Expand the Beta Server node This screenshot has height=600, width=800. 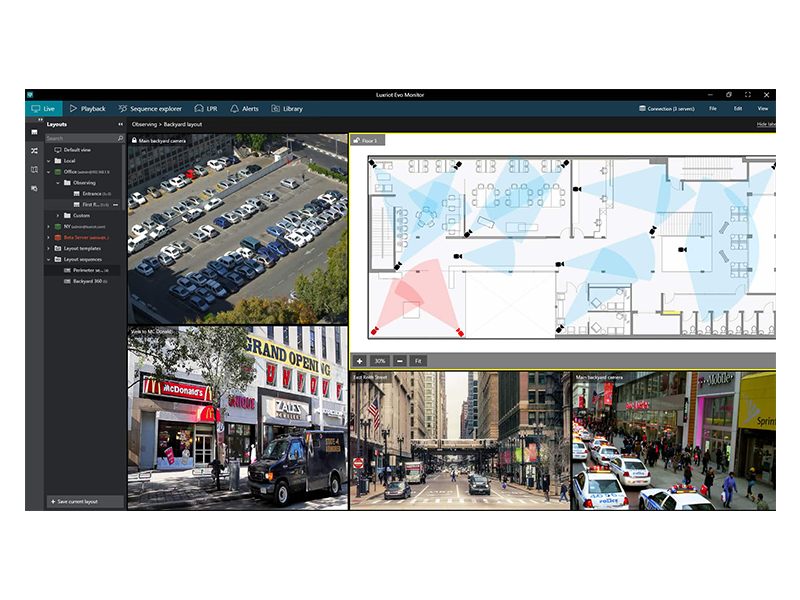pyautogui.click(x=48, y=238)
